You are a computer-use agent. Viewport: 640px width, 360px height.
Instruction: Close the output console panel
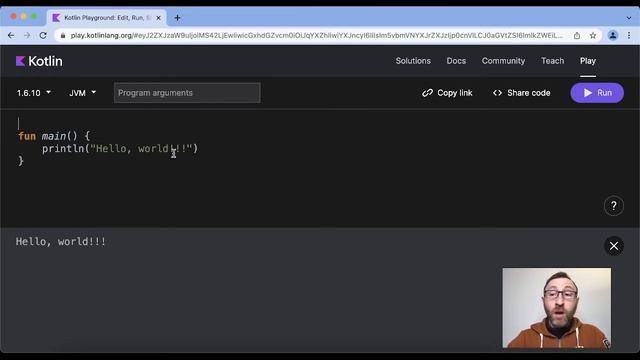tap(613, 246)
